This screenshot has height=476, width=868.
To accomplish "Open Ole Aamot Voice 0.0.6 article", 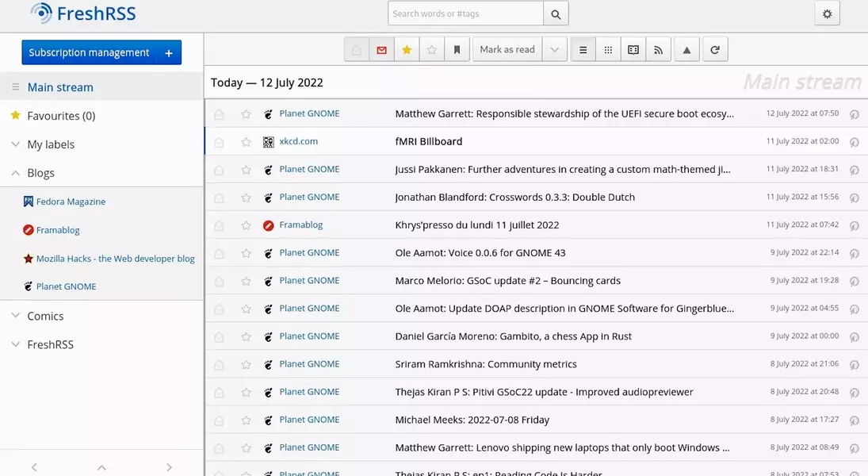I will (480, 253).
